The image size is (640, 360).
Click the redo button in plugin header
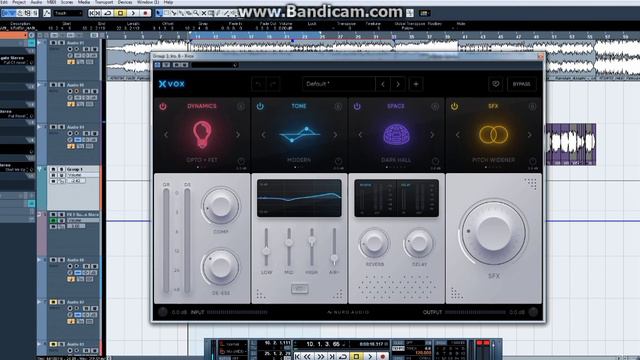click(273, 84)
